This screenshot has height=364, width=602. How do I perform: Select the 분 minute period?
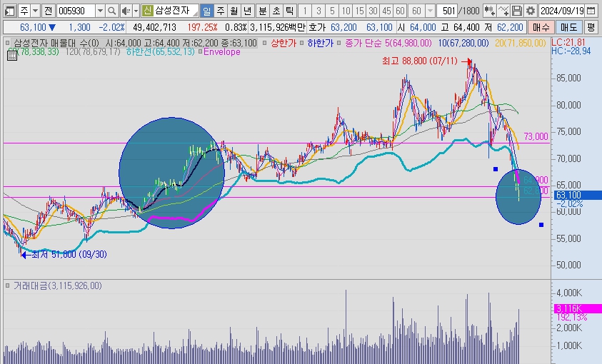click(x=263, y=11)
